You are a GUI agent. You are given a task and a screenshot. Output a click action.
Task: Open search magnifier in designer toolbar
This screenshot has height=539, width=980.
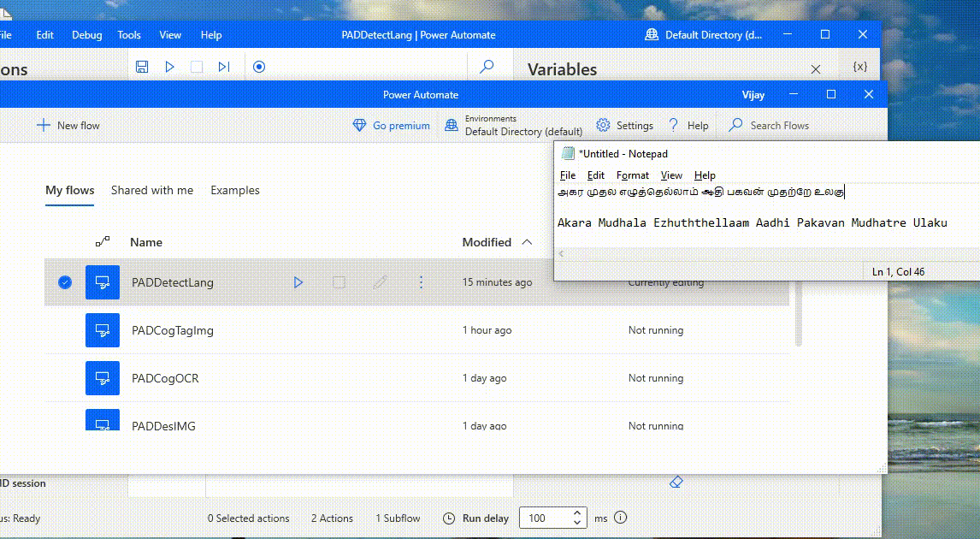tap(487, 66)
